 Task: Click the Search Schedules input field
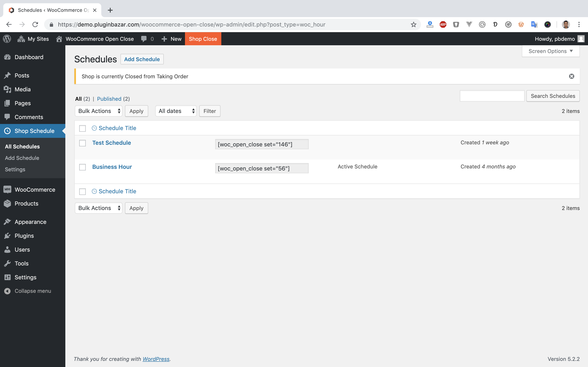click(492, 95)
